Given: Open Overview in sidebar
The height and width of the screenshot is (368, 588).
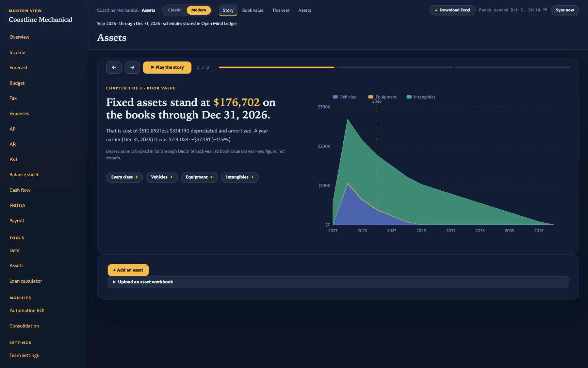Looking at the screenshot, I should [19, 37].
